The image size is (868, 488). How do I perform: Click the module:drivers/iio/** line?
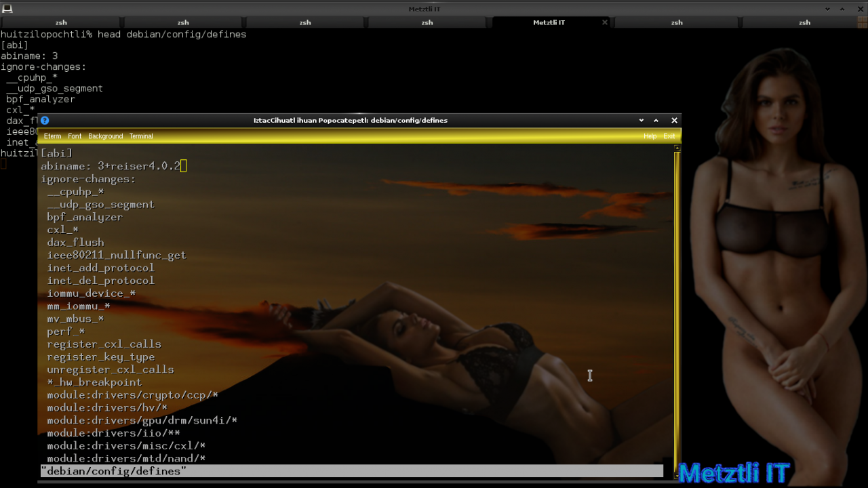click(x=113, y=433)
